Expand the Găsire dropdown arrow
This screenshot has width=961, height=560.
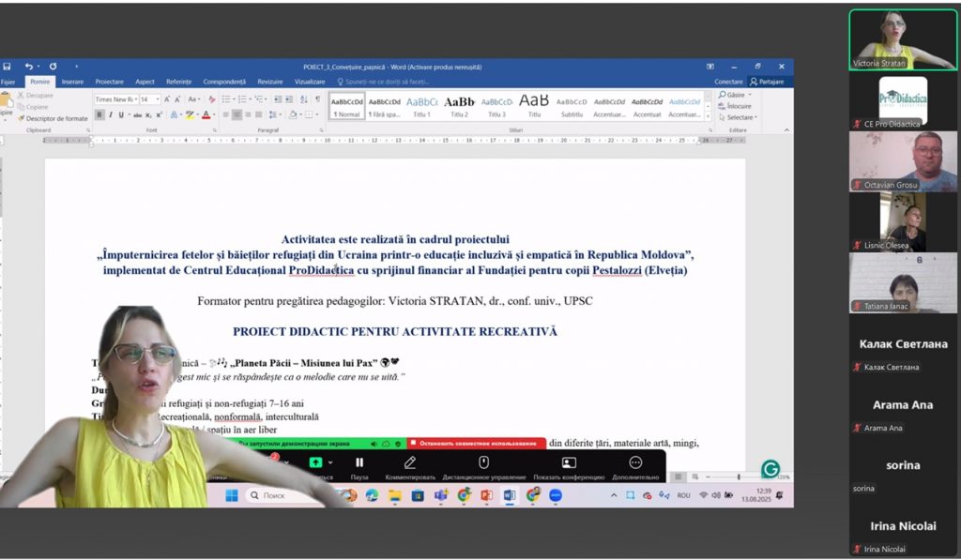(750, 95)
